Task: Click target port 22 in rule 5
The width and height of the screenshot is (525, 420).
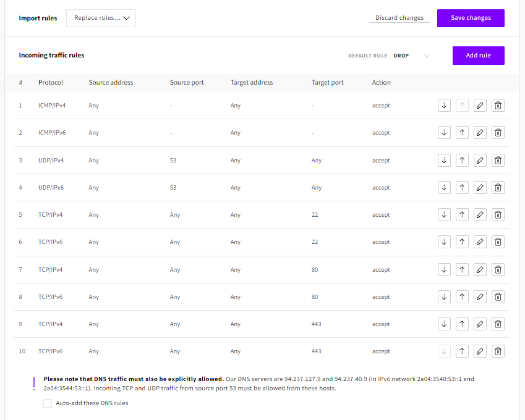Action: coord(314,214)
